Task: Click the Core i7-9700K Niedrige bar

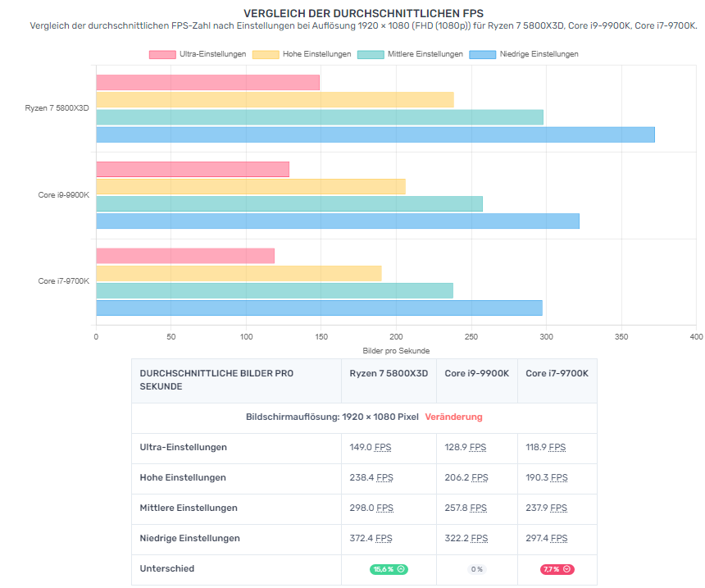Action: coord(319,308)
